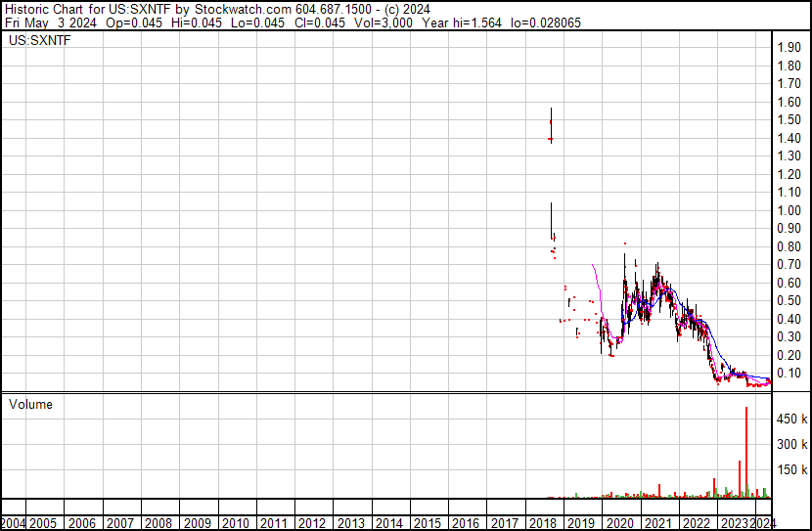Click the 1.00 price axis label
The height and width of the screenshot is (531, 812).
pyautogui.click(x=789, y=210)
